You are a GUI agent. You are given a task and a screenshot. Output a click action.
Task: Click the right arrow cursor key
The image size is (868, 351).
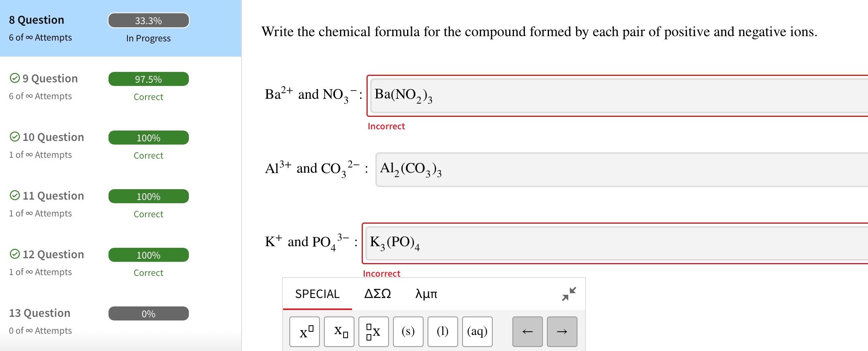562,331
